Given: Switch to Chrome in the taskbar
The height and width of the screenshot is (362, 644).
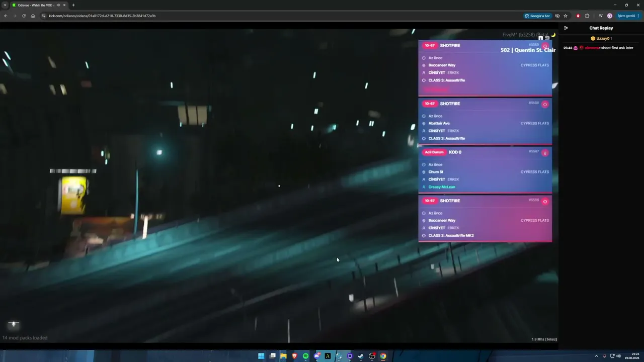Looking at the screenshot, I should pos(383,356).
